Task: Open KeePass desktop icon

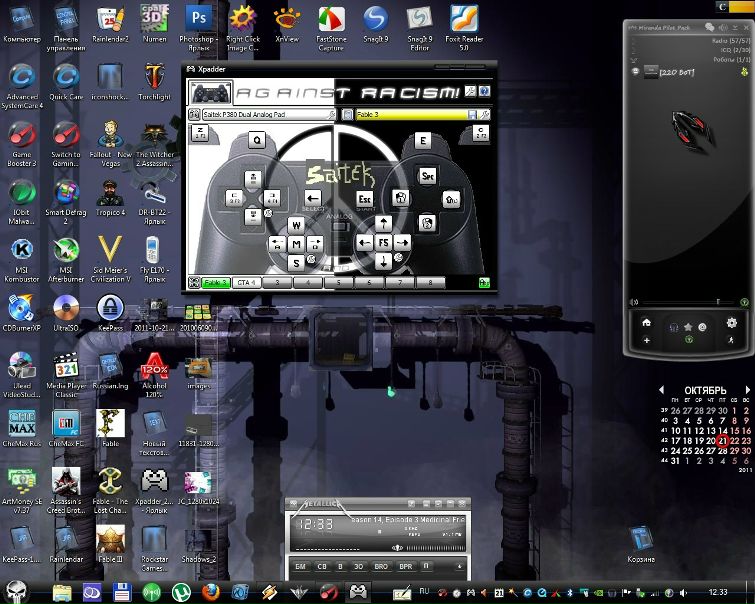Action: pos(110,313)
